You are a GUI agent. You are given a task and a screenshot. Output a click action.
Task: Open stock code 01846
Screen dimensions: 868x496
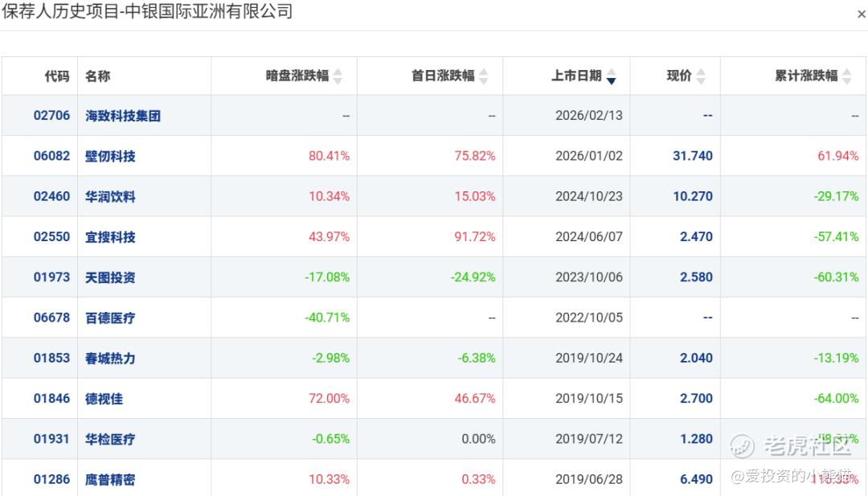point(51,399)
